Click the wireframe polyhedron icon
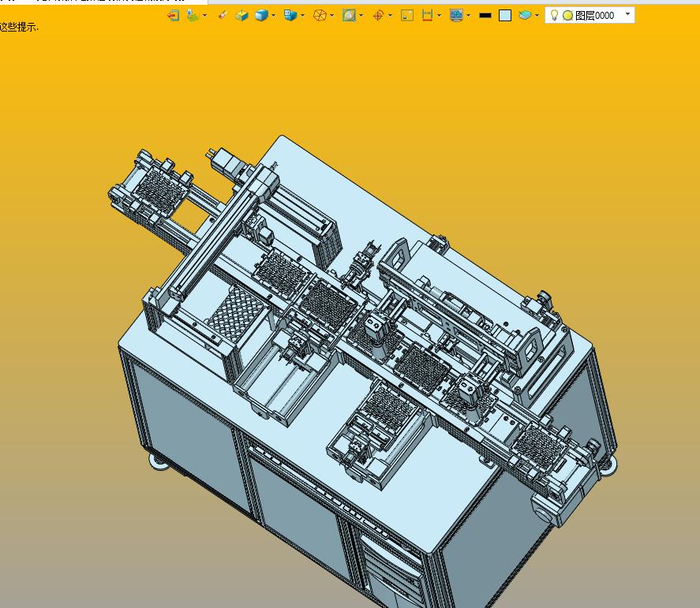The image size is (700, 608). click(x=320, y=15)
